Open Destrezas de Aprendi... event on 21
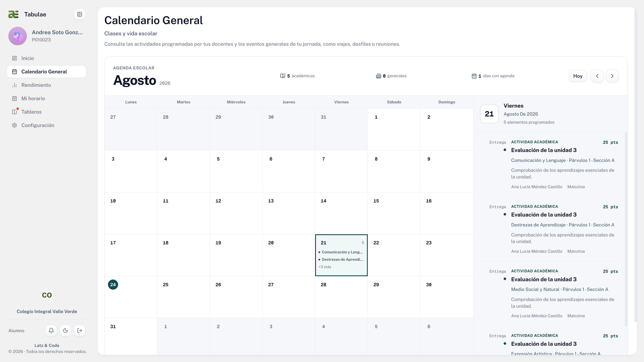The image size is (644, 362). point(341,259)
